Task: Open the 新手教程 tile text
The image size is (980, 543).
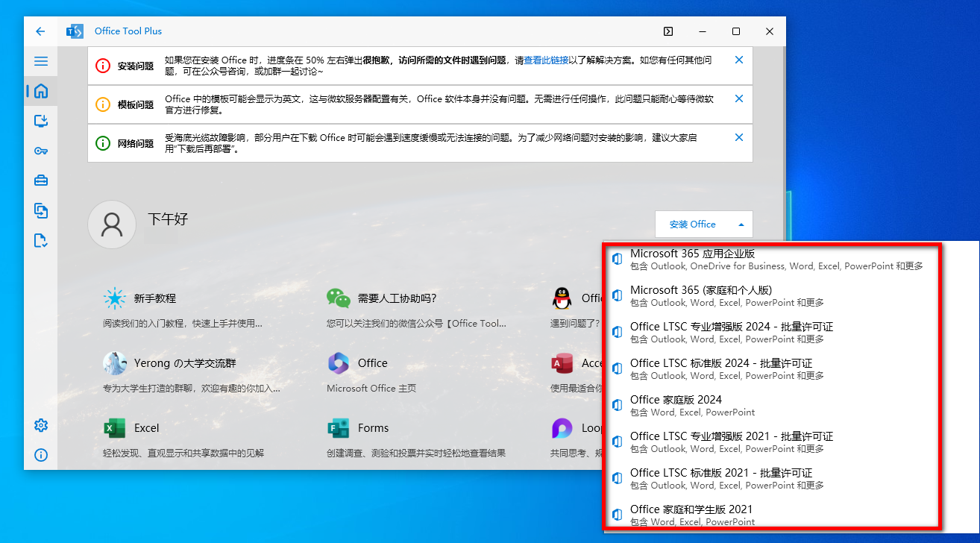Action: (x=155, y=298)
